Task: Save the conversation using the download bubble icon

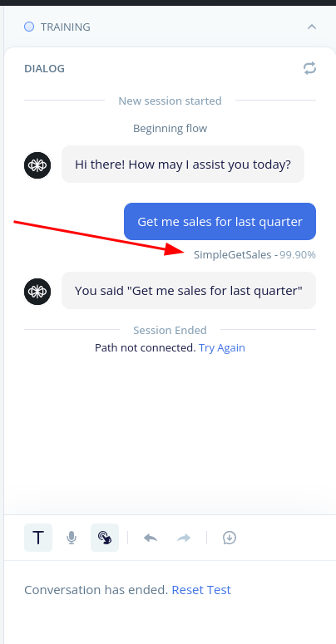Action: tap(230, 538)
